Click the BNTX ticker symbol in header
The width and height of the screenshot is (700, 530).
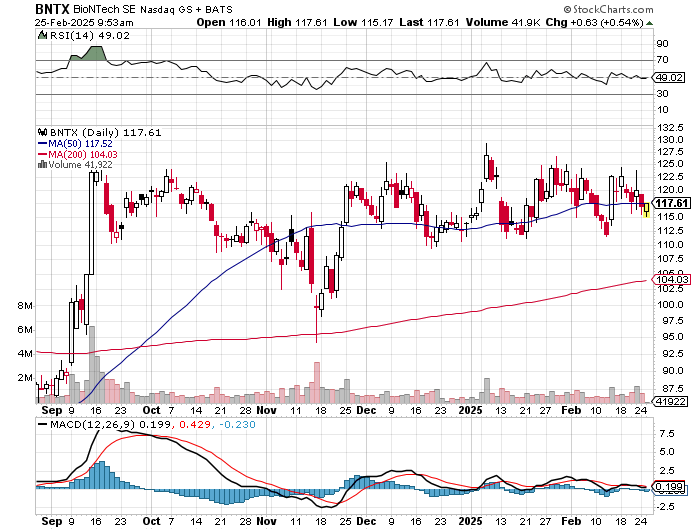click(52, 9)
